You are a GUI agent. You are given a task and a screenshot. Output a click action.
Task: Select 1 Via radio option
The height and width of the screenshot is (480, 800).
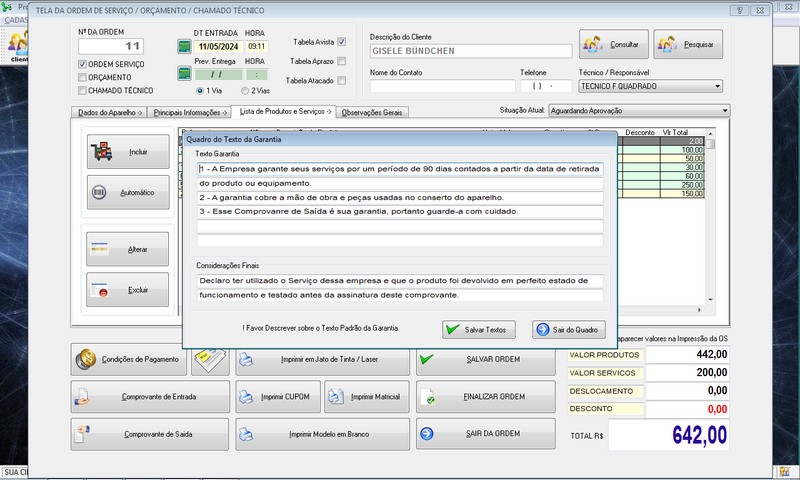(200, 91)
